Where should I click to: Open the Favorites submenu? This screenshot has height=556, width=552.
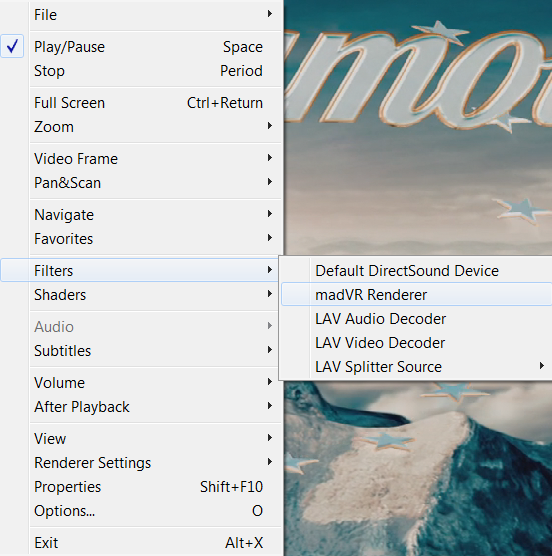(x=142, y=239)
